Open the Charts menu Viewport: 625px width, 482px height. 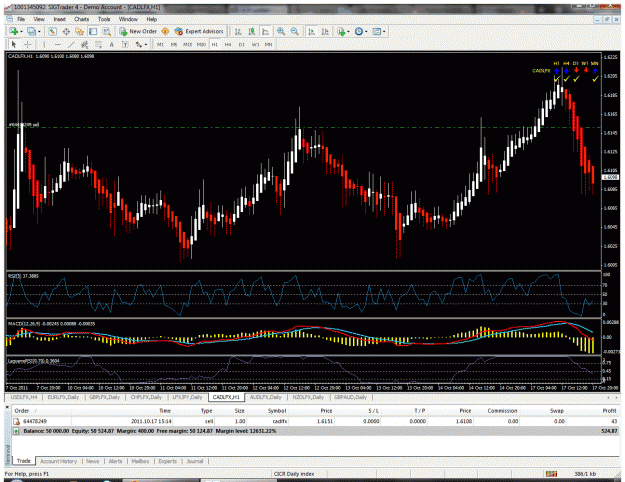coord(81,19)
